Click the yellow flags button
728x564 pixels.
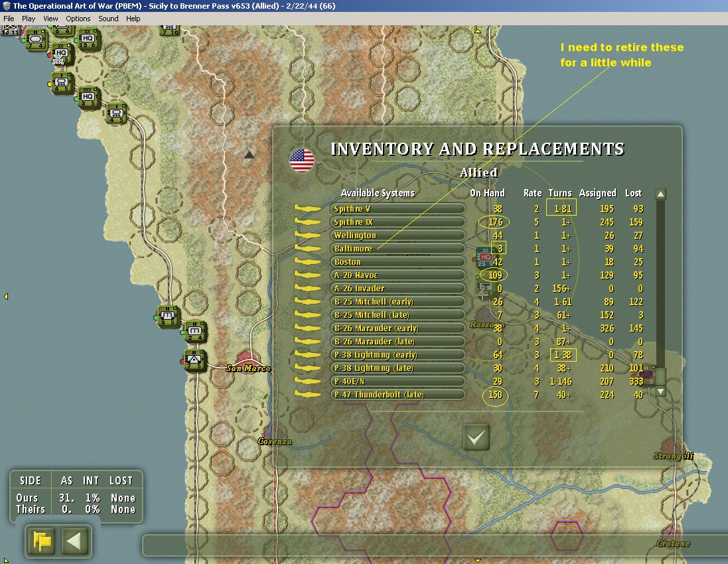click(42, 541)
